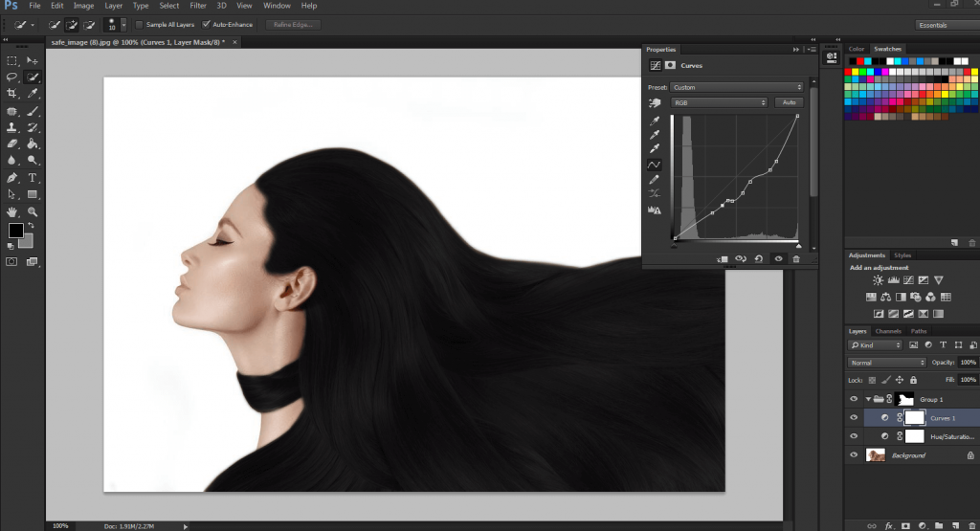Hide the Group 1 layer
980x531 pixels.
[854, 399]
